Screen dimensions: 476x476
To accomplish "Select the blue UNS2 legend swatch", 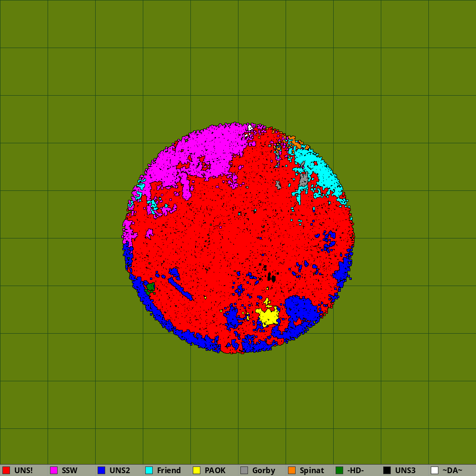I will coord(101,470).
